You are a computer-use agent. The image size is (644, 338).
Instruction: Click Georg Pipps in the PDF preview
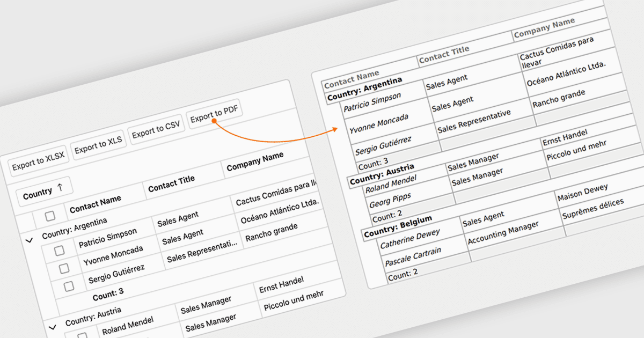[390, 201]
